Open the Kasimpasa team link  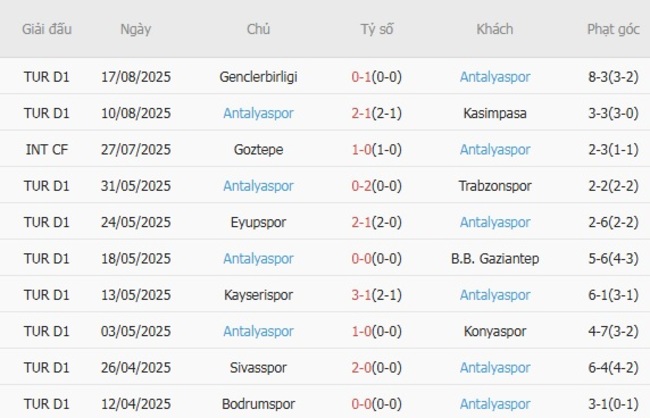tap(495, 113)
